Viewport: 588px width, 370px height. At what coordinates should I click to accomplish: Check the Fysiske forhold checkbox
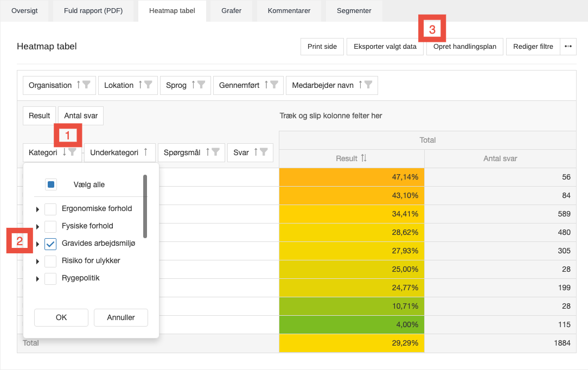(x=50, y=226)
